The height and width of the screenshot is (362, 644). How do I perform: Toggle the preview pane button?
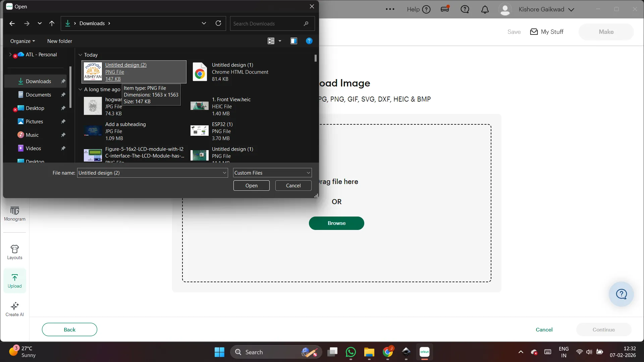tap(293, 41)
